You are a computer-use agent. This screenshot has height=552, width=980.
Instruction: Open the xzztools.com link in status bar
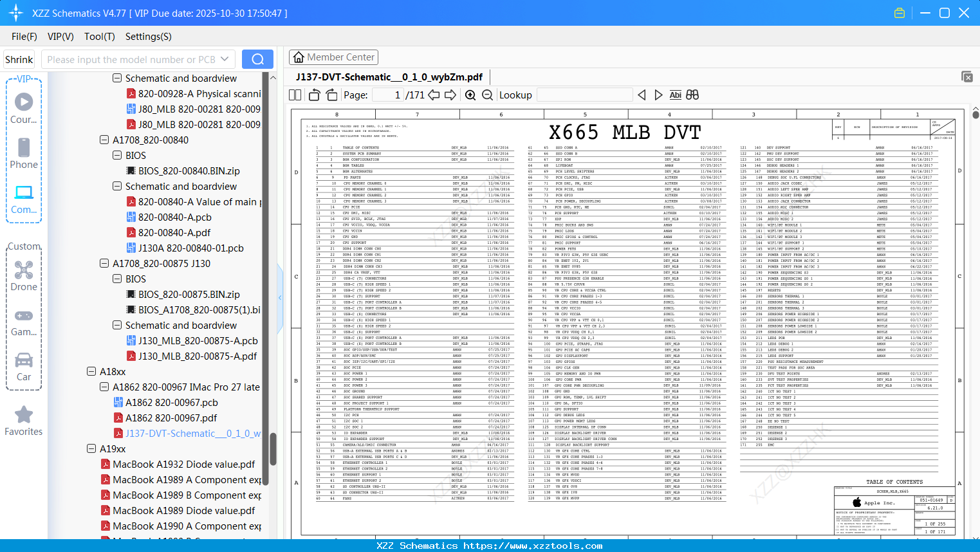point(533,546)
